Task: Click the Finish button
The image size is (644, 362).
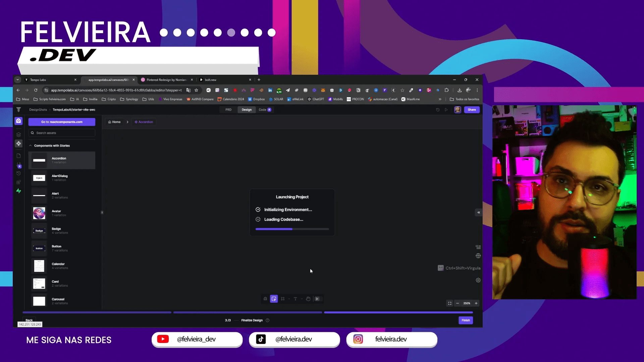Action: [466, 320]
